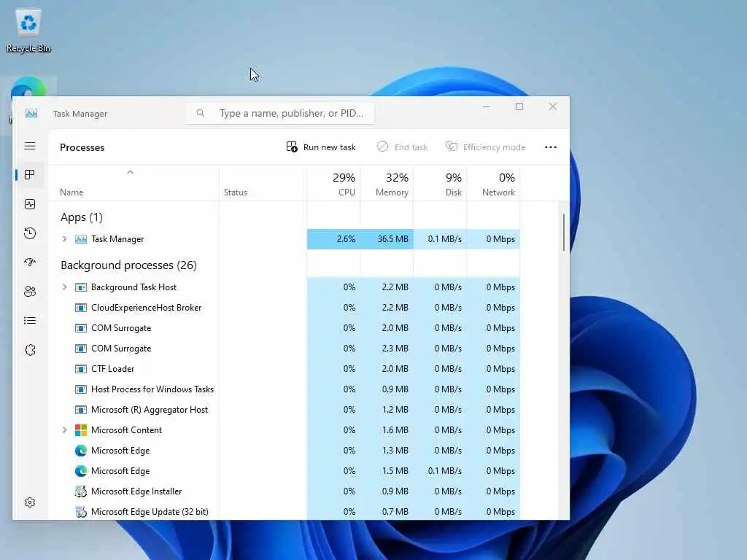Expand the Background Task Host row
This screenshot has height=560, width=747.
(65, 287)
